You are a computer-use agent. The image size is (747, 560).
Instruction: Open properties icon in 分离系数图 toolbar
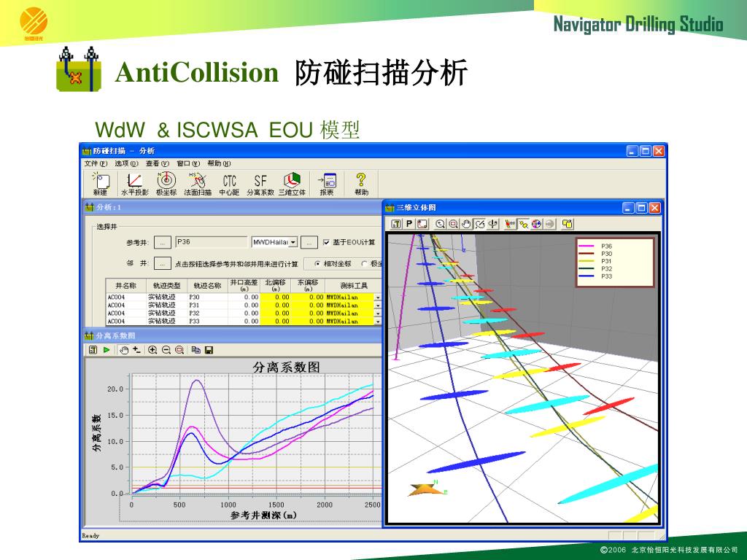tap(93, 350)
